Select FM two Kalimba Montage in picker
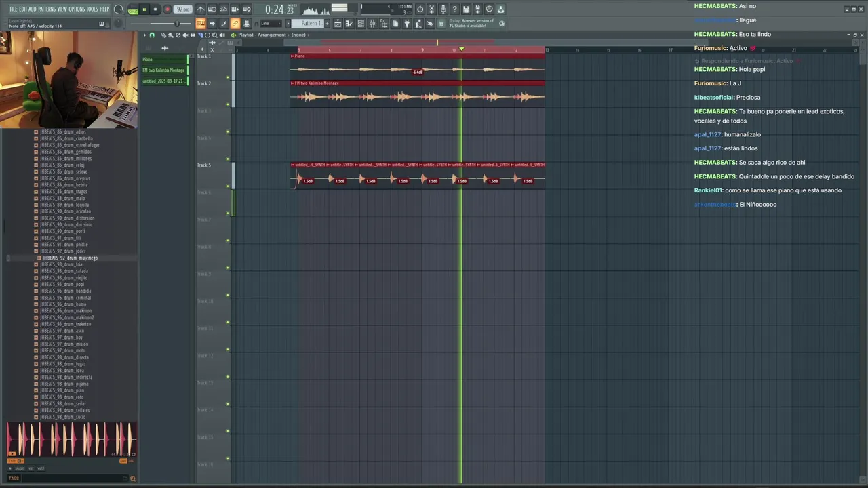 [x=165, y=70]
